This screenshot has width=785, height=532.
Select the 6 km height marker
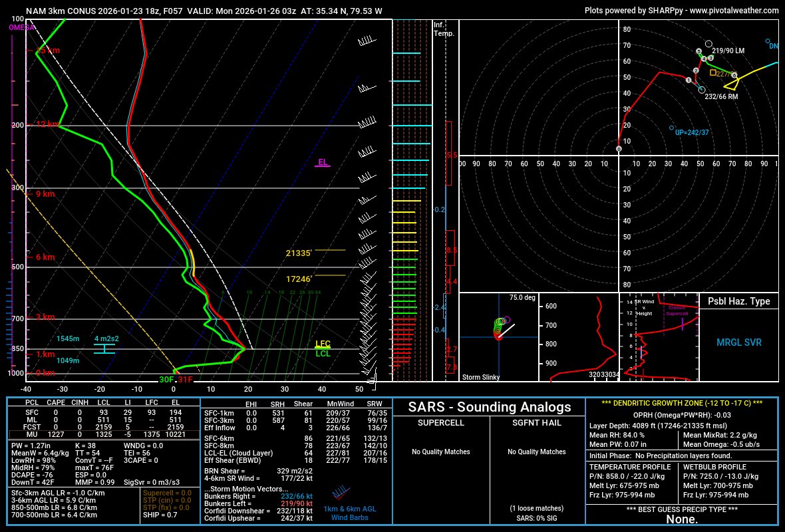[x=45, y=257]
